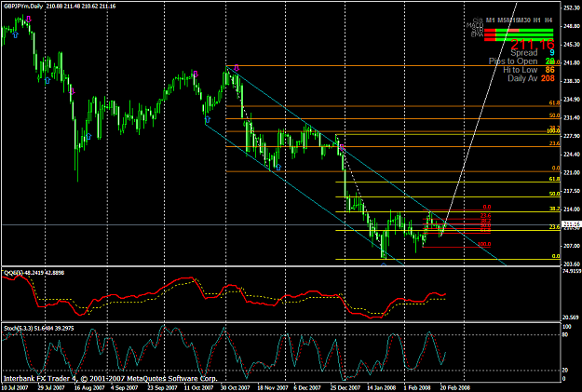Click the yellow Fibonacci 0.0 label
582x392 pixels.
point(556,256)
